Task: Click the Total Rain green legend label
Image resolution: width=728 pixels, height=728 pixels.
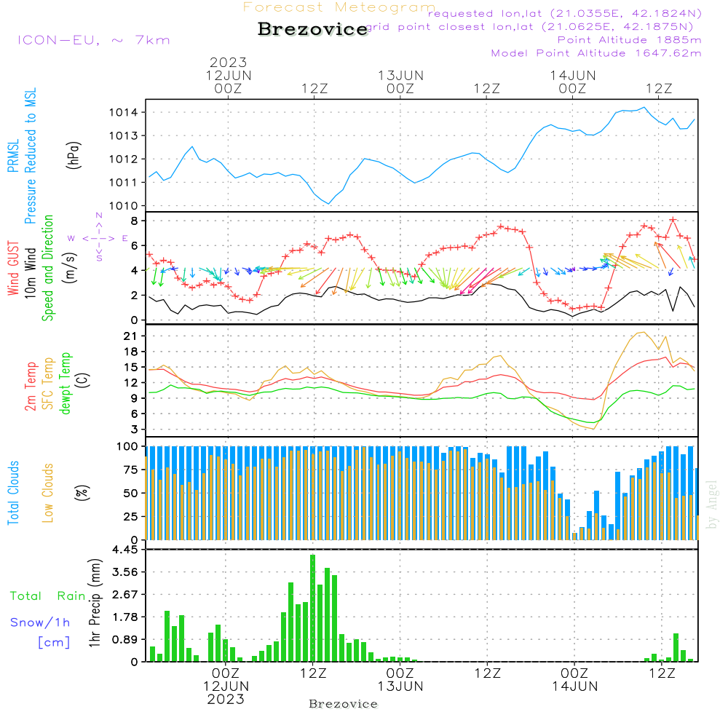Action: coord(48,596)
